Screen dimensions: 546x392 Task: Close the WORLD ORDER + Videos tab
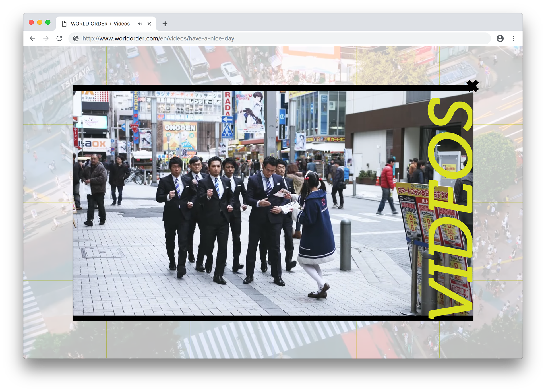click(x=149, y=24)
